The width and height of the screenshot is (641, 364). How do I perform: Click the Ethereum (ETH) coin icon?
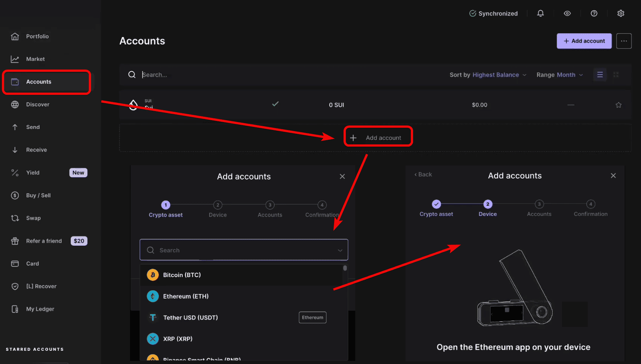[x=153, y=296]
